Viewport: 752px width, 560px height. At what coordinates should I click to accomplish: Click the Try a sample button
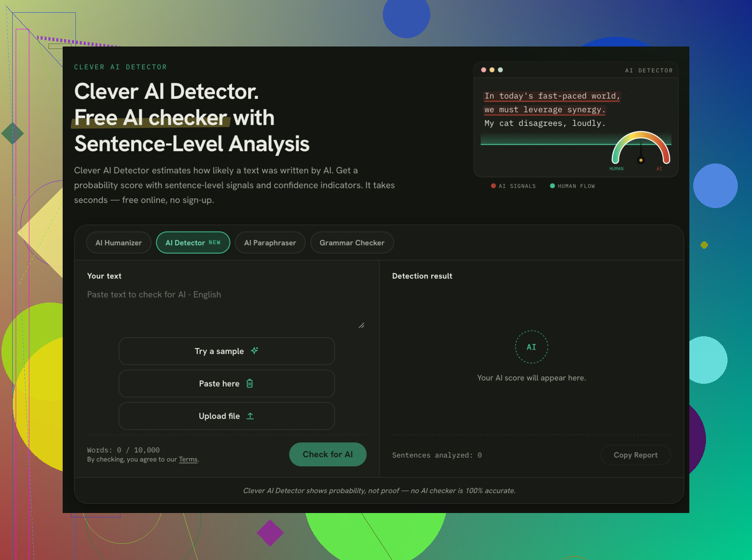point(227,351)
